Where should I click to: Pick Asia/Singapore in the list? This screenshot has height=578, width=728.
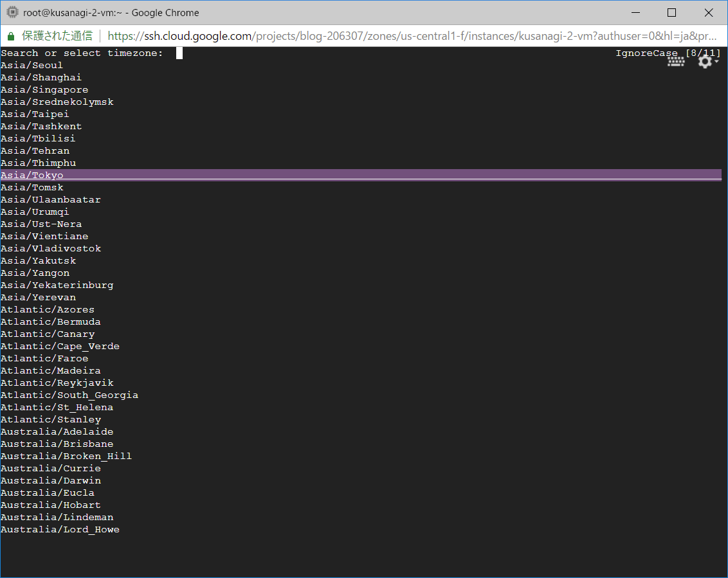tap(44, 89)
